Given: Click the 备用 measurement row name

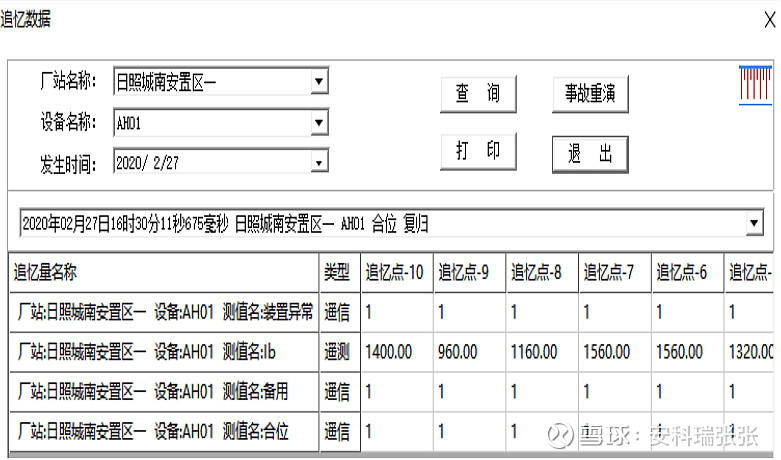Looking at the screenshot, I should tap(163, 392).
